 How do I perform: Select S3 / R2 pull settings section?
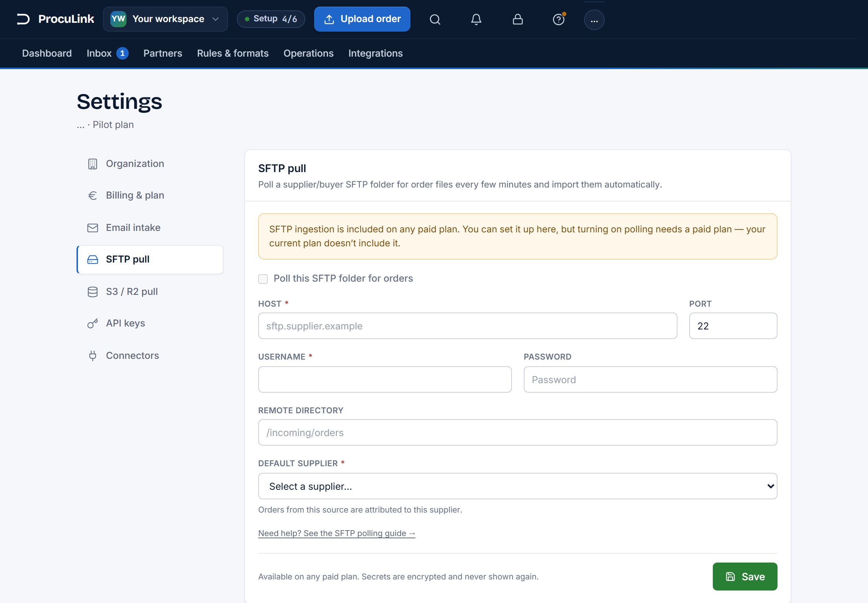click(150, 292)
